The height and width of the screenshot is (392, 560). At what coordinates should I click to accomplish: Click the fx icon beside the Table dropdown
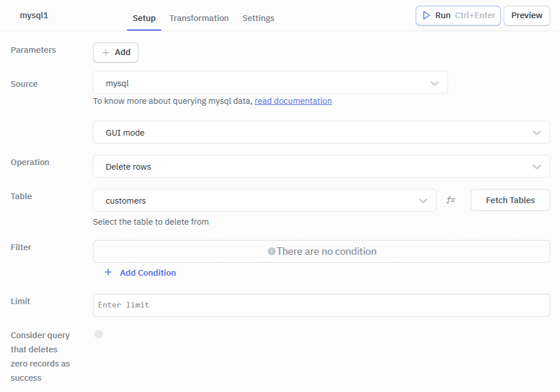point(450,200)
